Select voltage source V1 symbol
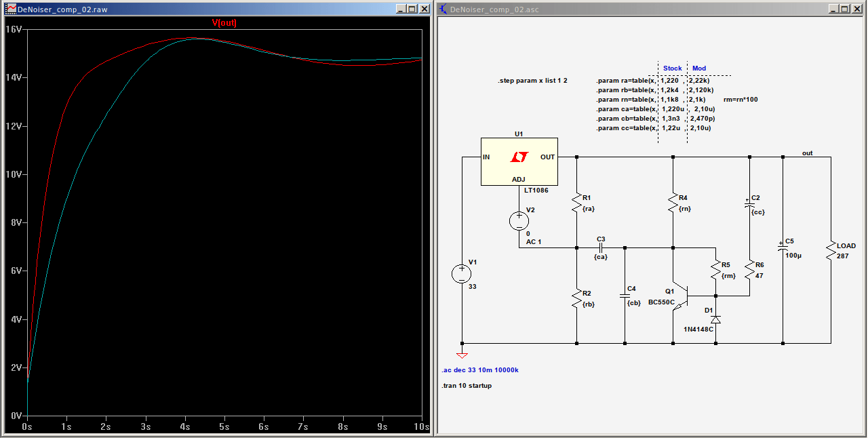868x438 pixels. (462, 274)
